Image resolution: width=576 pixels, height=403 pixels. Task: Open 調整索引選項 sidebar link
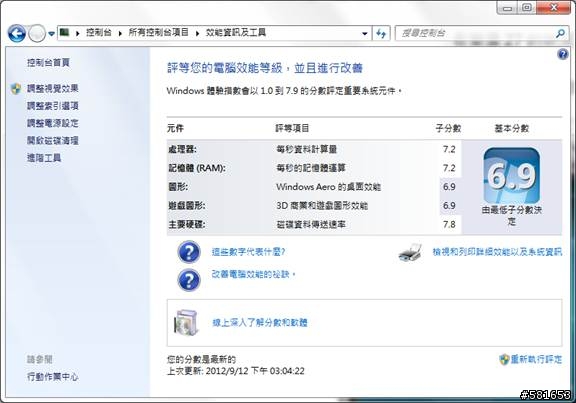(53, 106)
